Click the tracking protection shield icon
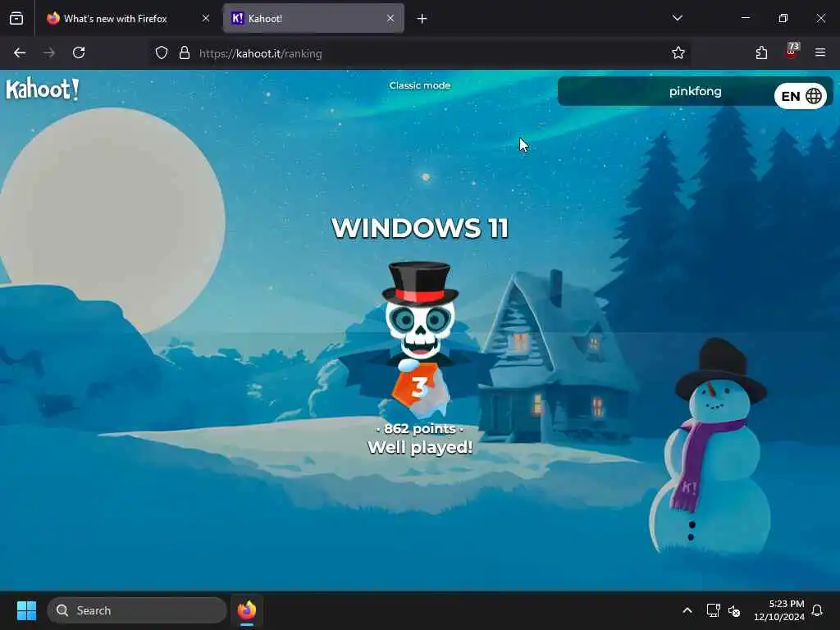This screenshot has height=630, width=840. point(162,53)
